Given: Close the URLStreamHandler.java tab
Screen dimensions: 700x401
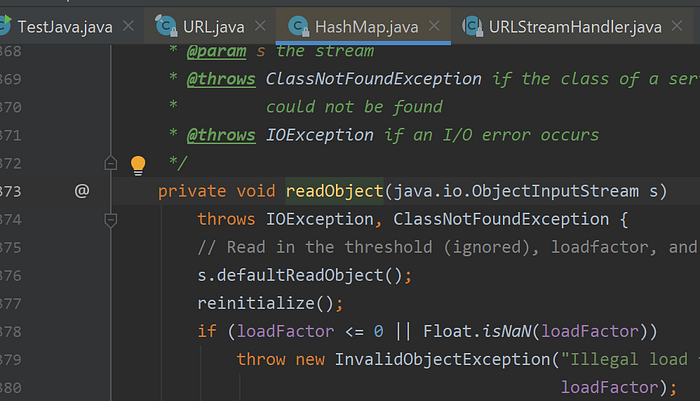Looking at the screenshot, I should [x=677, y=26].
